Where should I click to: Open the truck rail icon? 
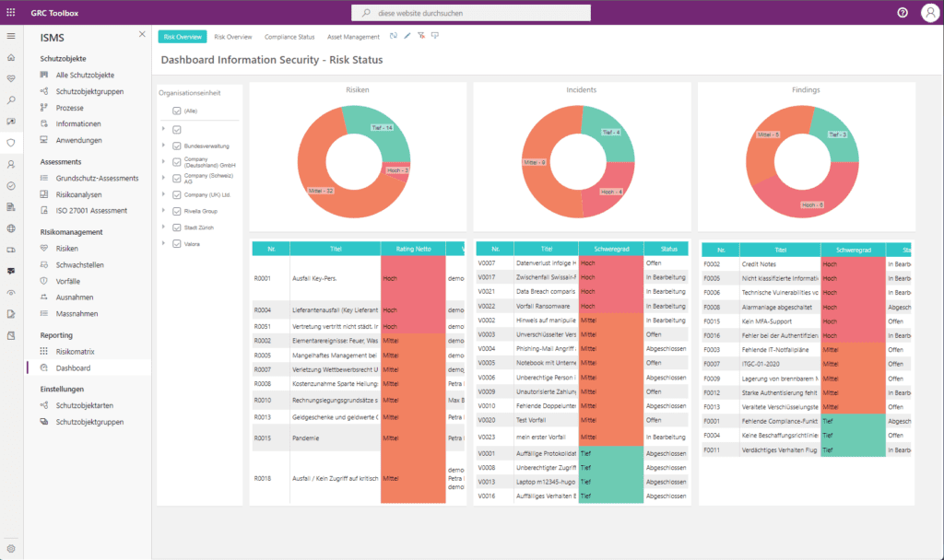tap(11, 250)
